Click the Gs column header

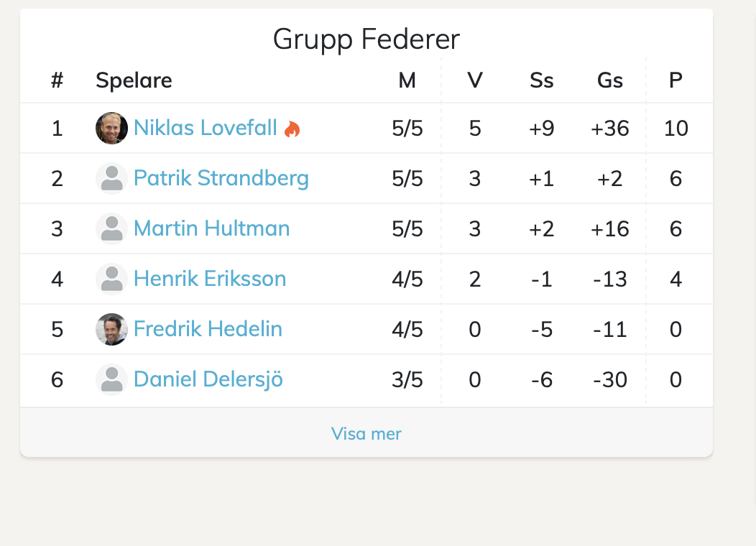609,80
